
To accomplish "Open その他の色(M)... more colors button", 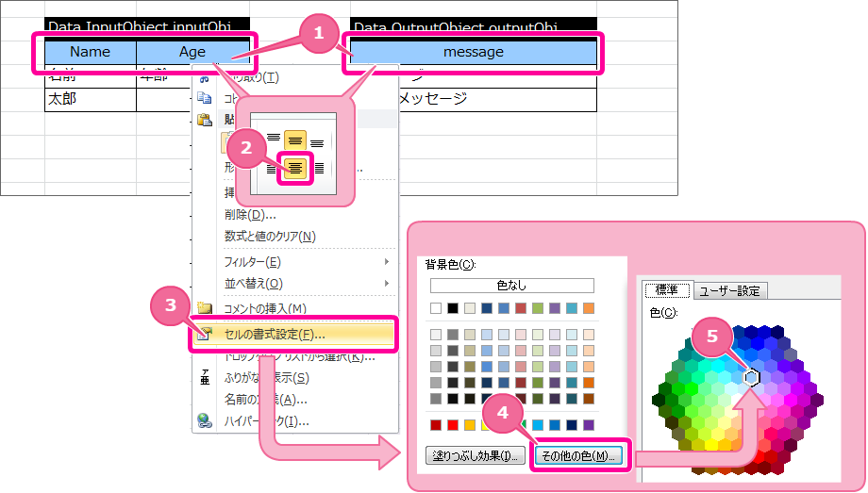I will (x=578, y=456).
